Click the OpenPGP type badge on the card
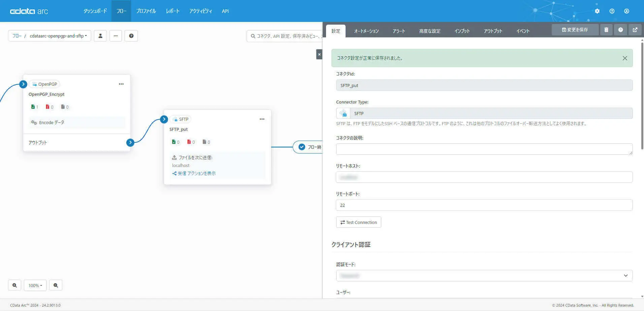644x311 pixels. point(44,84)
